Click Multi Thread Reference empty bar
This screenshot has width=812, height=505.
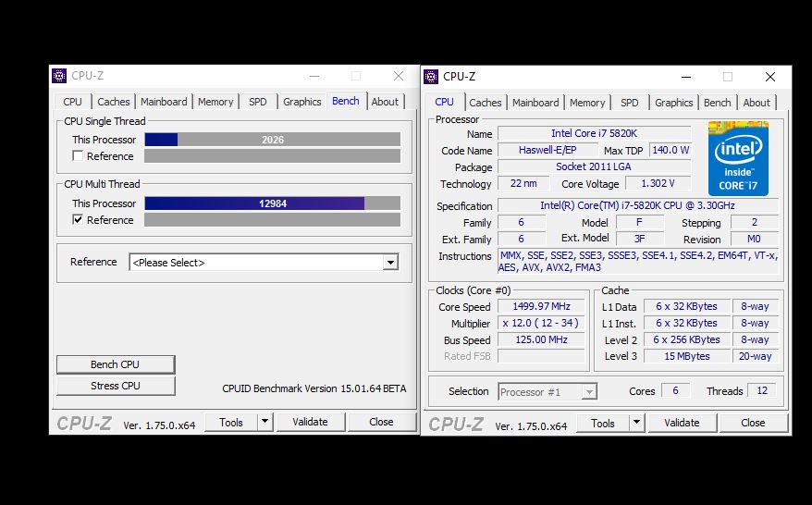(x=273, y=219)
